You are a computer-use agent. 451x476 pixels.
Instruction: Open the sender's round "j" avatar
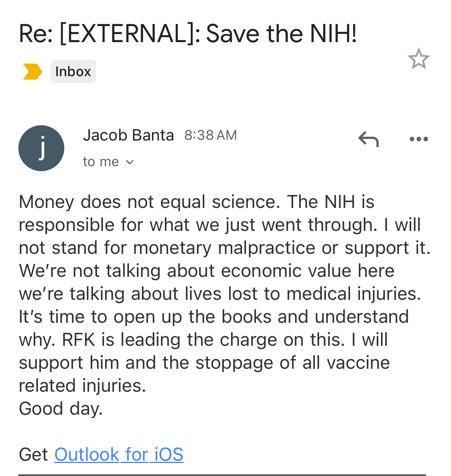pyautogui.click(x=41, y=148)
